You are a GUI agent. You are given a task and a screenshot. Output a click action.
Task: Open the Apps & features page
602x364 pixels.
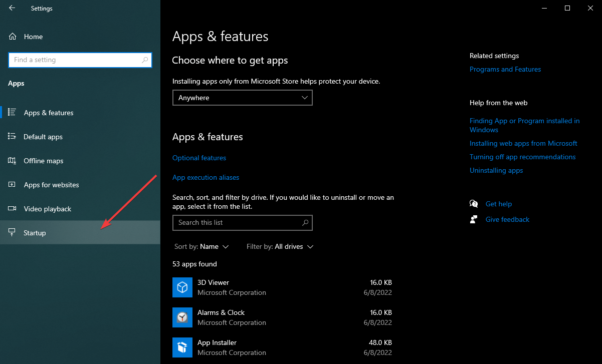80,113
